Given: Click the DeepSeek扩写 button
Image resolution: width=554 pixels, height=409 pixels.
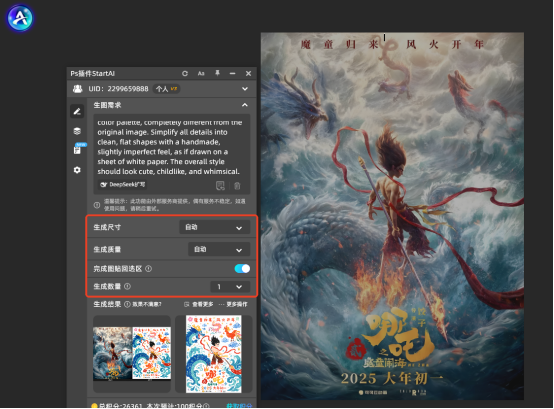Looking at the screenshot, I should pyautogui.click(x=123, y=185).
